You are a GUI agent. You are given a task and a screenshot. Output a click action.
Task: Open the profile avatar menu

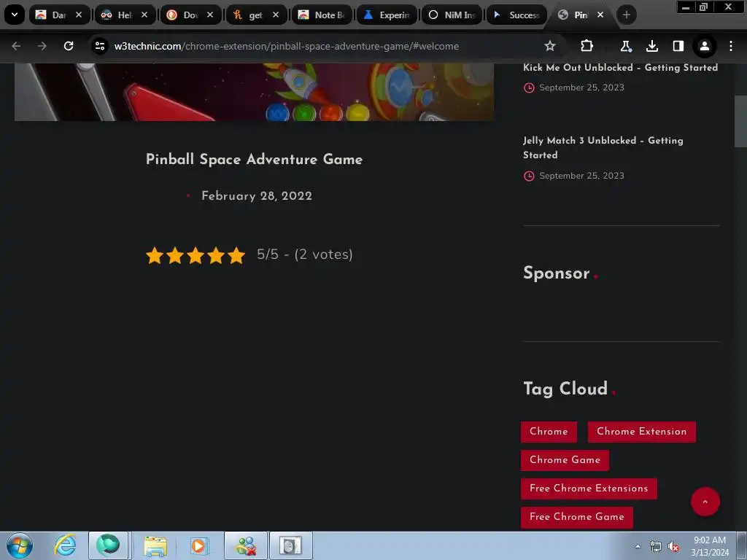coord(705,46)
